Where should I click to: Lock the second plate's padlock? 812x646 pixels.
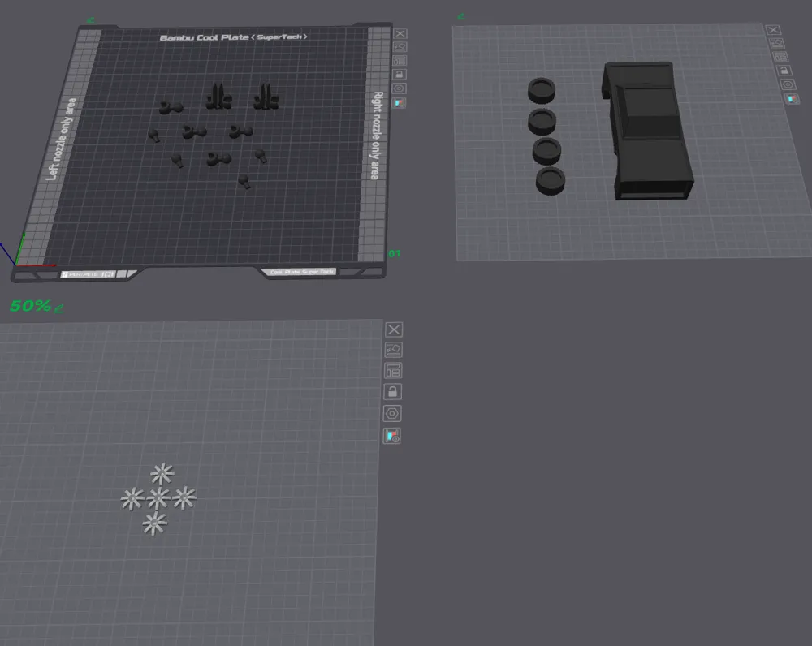coord(784,70)
